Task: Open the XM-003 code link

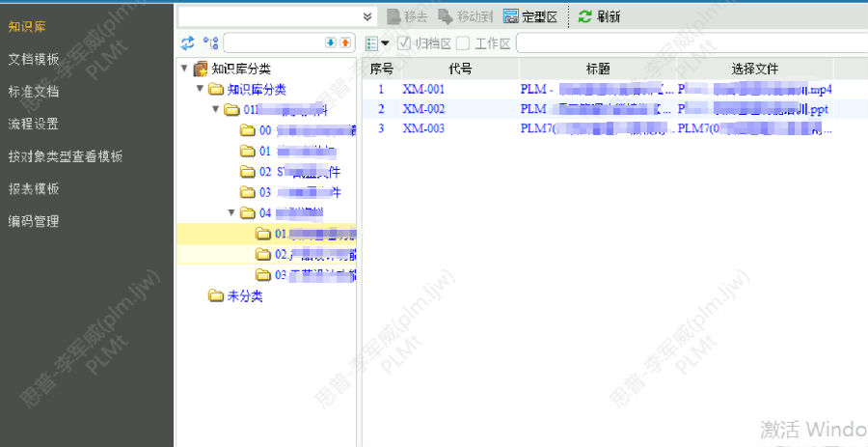Action: (x=423, y=128)
